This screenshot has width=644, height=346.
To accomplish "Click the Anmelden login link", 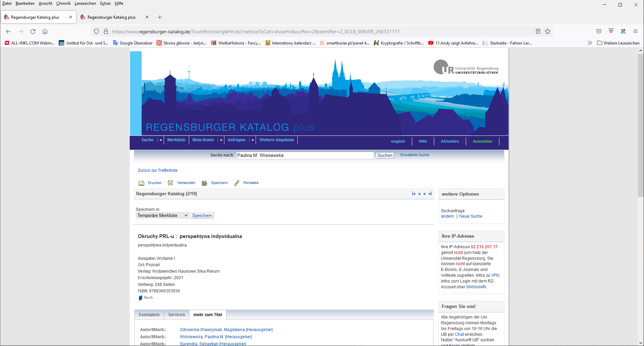I will (x=482, y=142).
